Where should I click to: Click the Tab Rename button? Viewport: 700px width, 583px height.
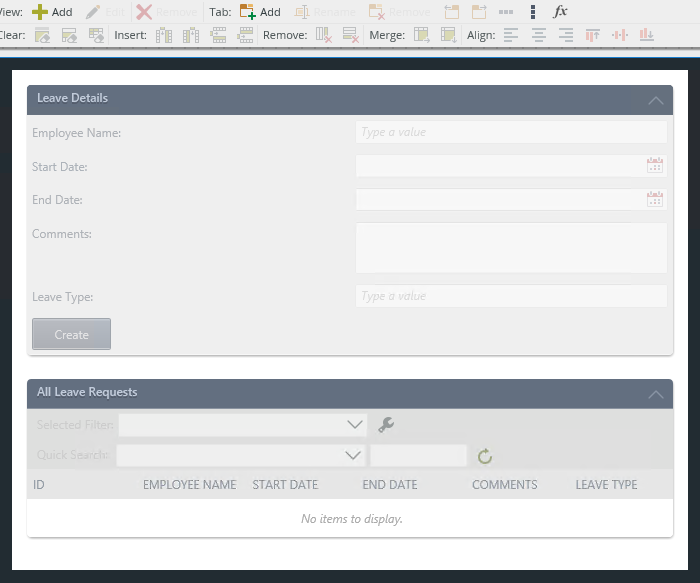pos(325,12)
